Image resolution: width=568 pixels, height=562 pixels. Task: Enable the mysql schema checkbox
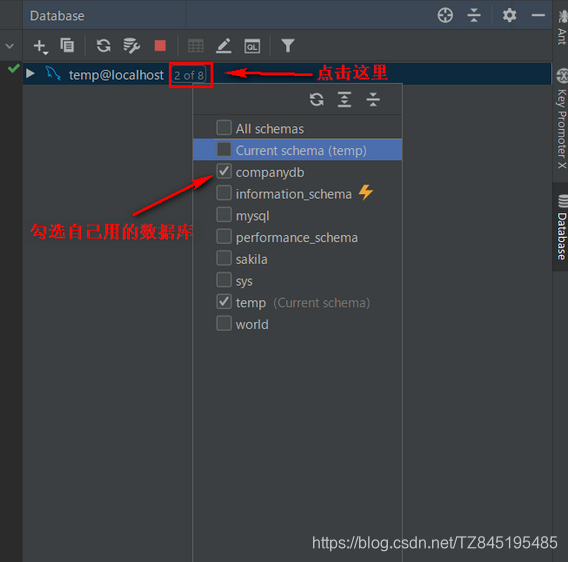(x=224, y=215)
